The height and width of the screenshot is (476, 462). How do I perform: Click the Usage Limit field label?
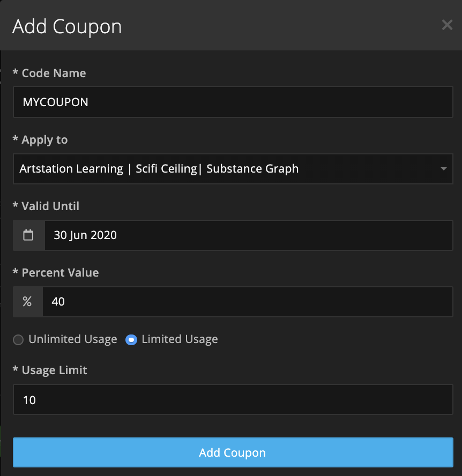tap(50, 370)
